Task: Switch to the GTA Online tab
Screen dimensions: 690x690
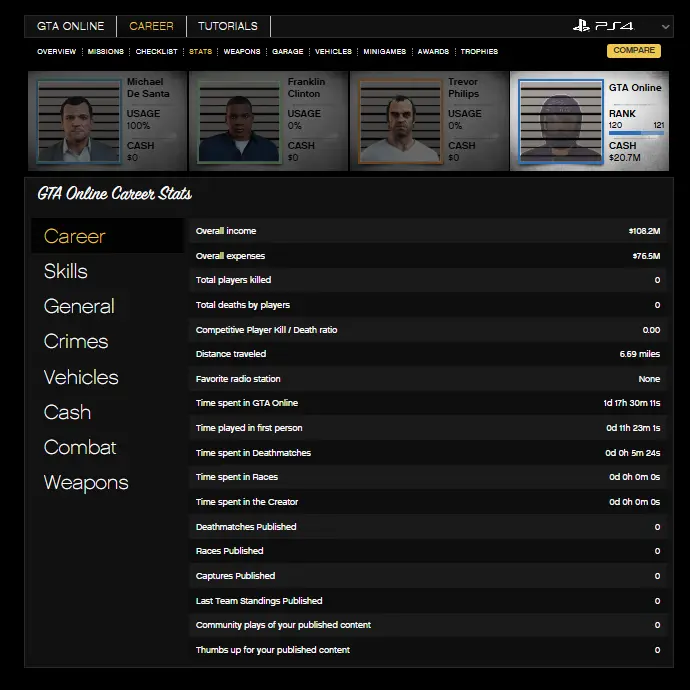Action: point(70,26)
